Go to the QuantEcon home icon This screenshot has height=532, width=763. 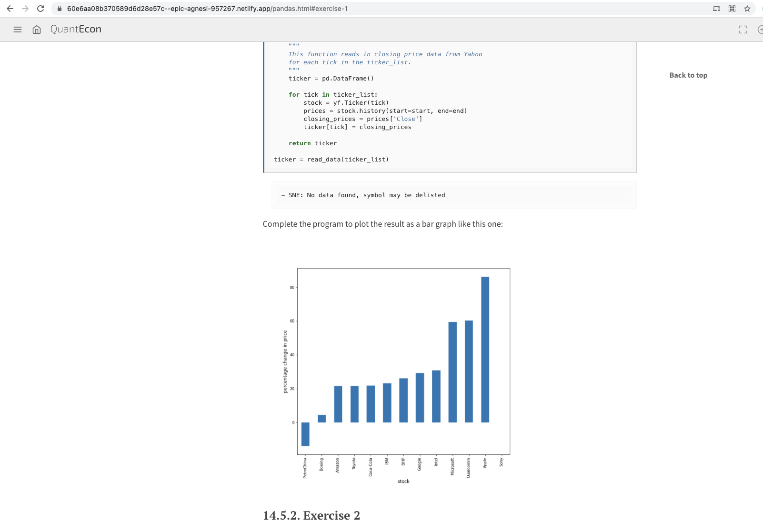(37, 30)
